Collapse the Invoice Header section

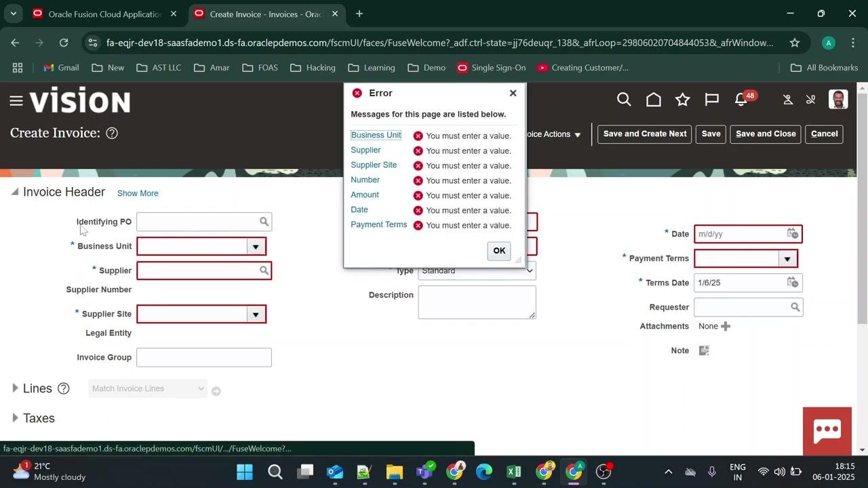(x=15, y=192)
